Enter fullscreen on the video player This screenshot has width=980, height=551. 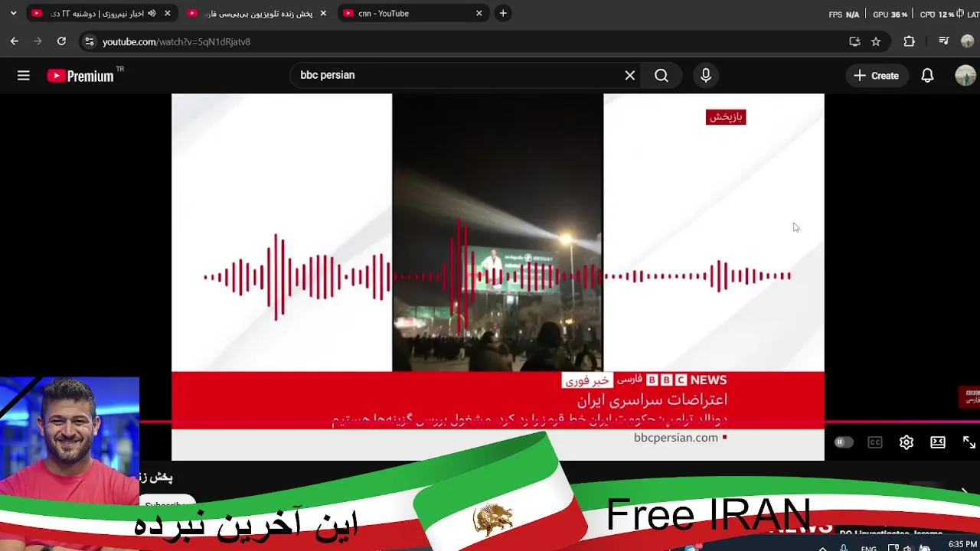969,442
